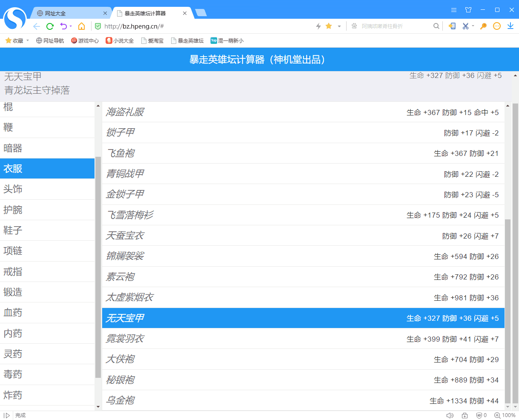Select 戒指 category in sidebar
519x420 pixels.
(47, 272)
